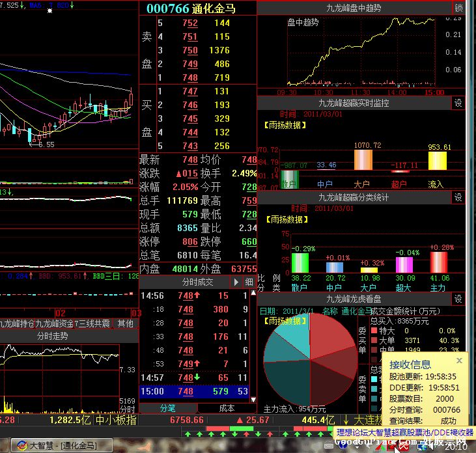476x453 pixels.
Task: Click the 总手 value 111769
Action: [x=182, y=200]
